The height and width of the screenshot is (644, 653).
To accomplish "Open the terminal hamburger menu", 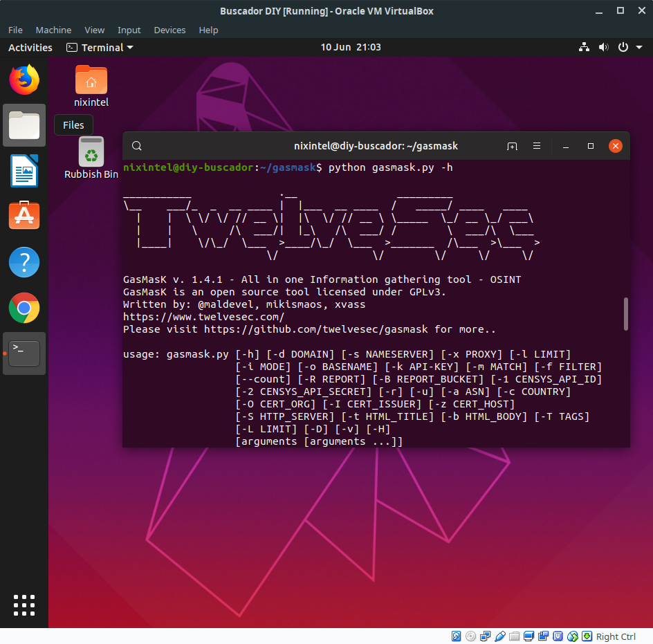I will tap(536, 146).
